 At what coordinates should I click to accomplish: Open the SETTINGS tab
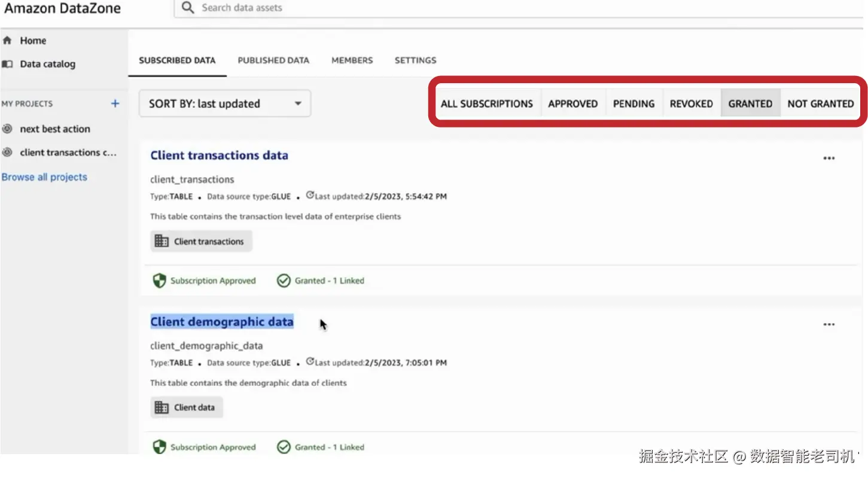point(415,60)
